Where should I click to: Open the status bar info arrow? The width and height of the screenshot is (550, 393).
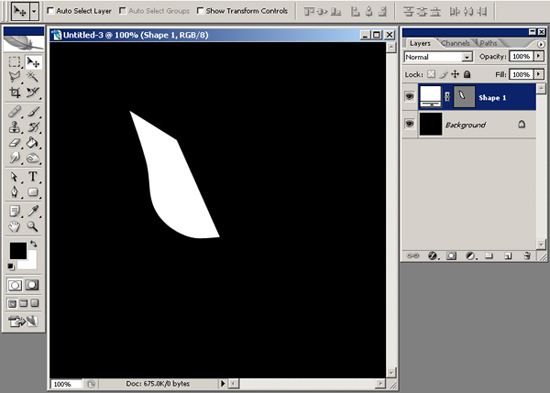click(222, 384)
